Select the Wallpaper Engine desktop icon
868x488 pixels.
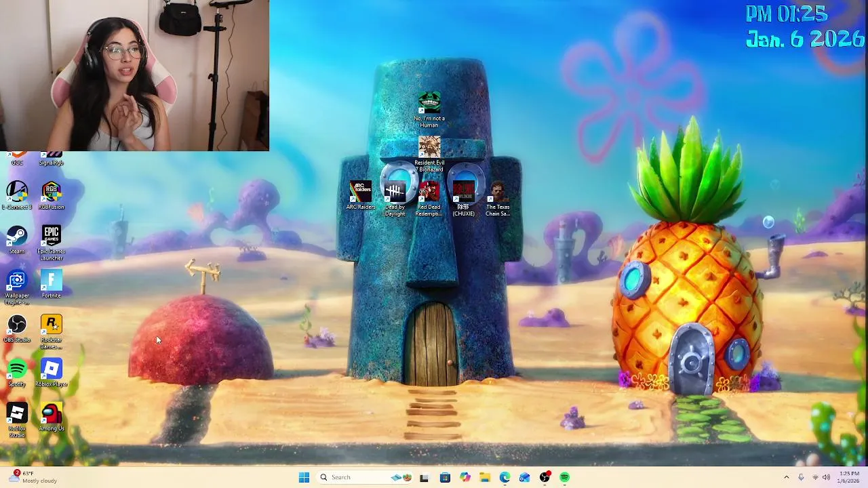(17, 287)
